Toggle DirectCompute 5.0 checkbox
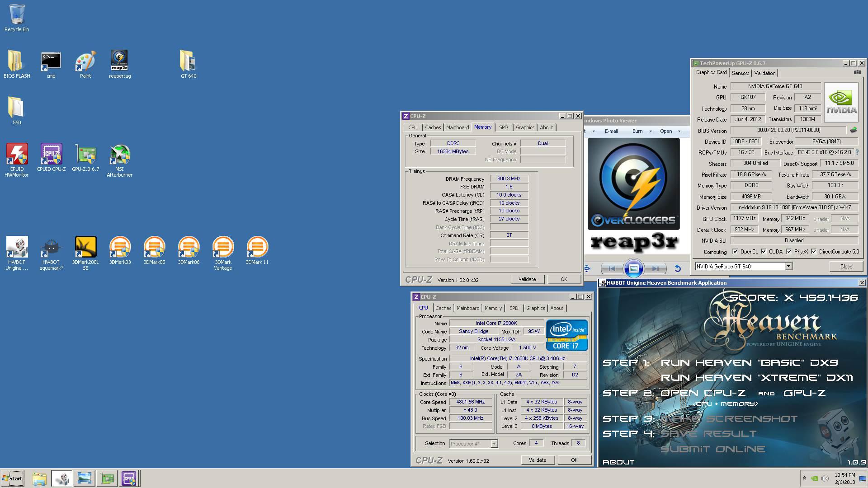This screenshot has height=488, width=868. point(814,252)
